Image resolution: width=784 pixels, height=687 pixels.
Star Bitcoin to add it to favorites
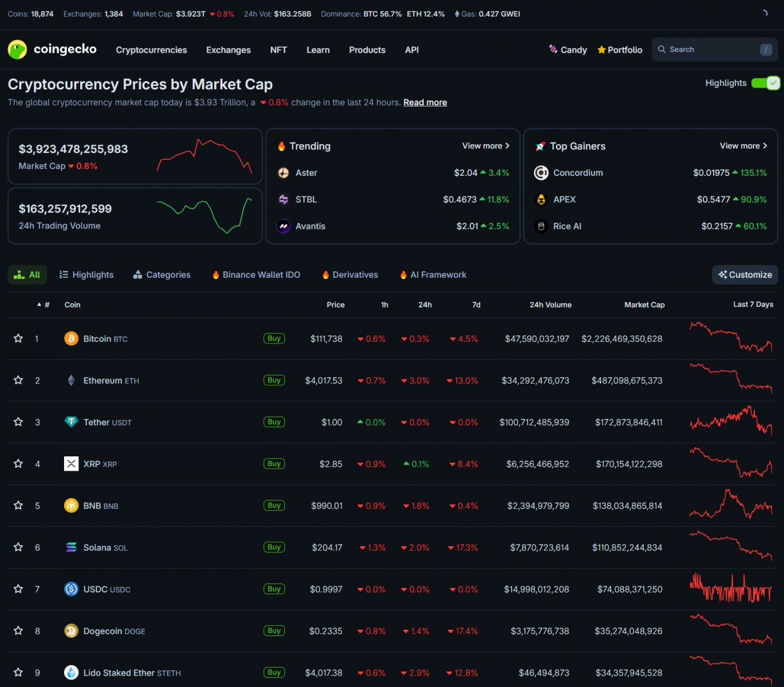(x=18, y=338)
